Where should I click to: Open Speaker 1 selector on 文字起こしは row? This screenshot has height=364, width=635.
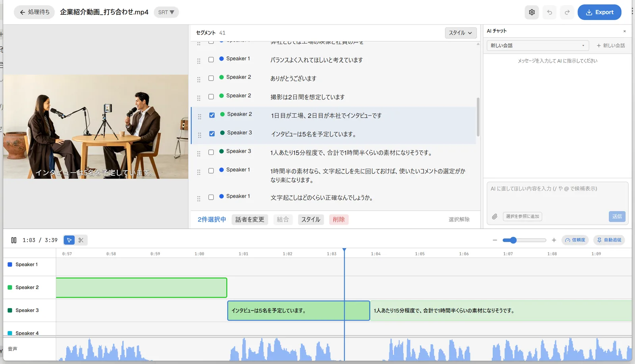(x=235, y=196)
